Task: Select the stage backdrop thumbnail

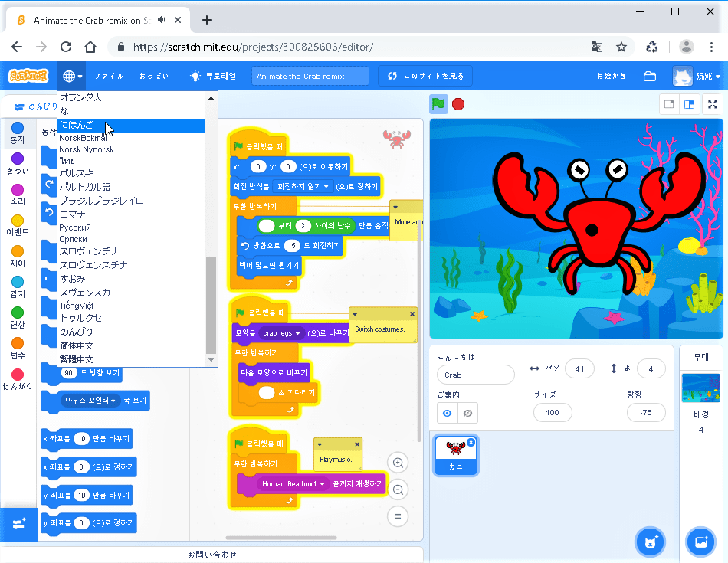Action: click(x=700, y=388)
